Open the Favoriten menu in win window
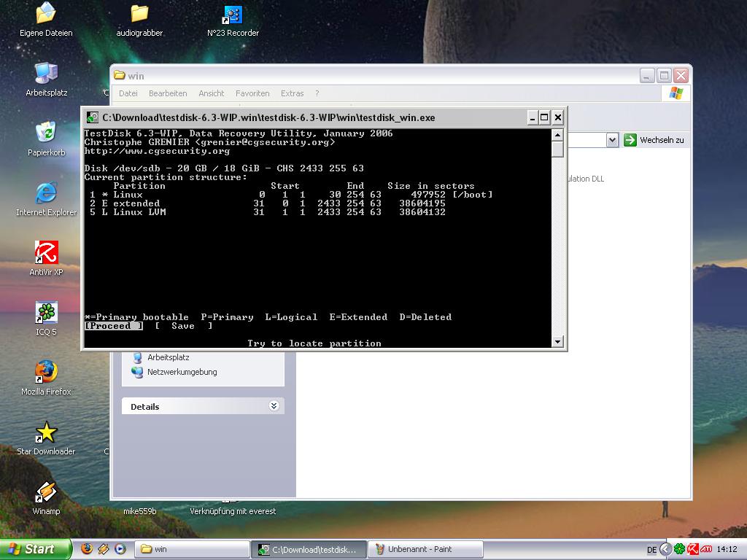Viewport: 747px width, 560px height. click(x=252, y=93)
